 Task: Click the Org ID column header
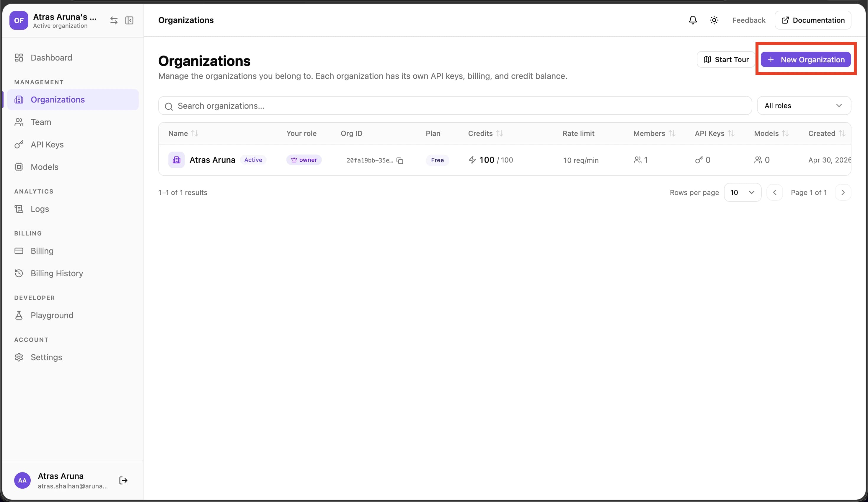(x=351, y=134)
